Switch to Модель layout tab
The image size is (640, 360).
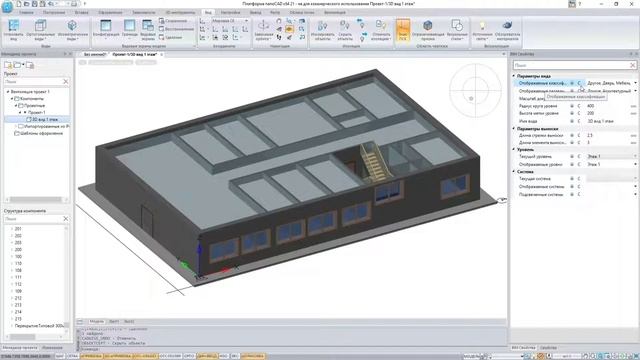click(97, 322)
